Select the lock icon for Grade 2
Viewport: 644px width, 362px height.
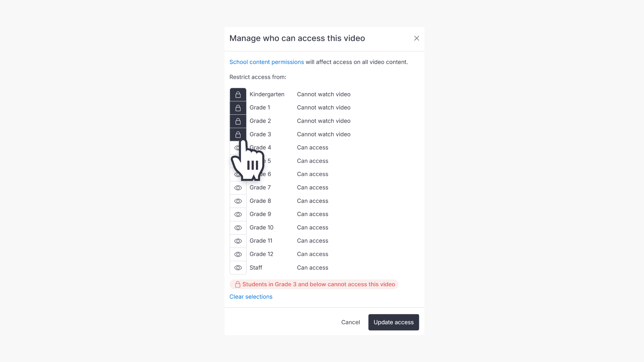(x=238, y=121)
